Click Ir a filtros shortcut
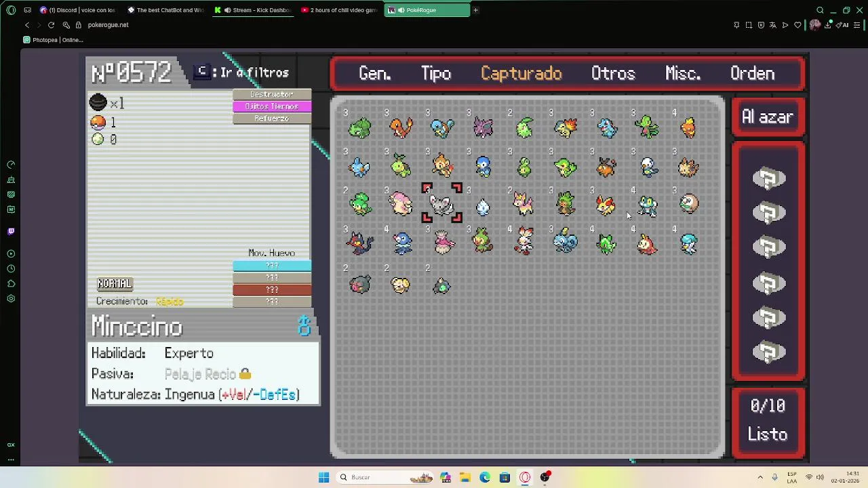The width and height of the screenshot is (868, 488). coord(243,73)
